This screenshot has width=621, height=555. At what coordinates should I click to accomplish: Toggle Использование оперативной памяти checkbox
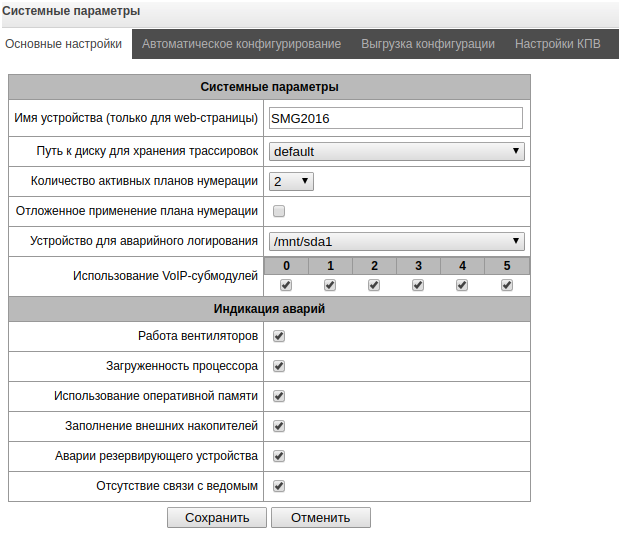279,396
